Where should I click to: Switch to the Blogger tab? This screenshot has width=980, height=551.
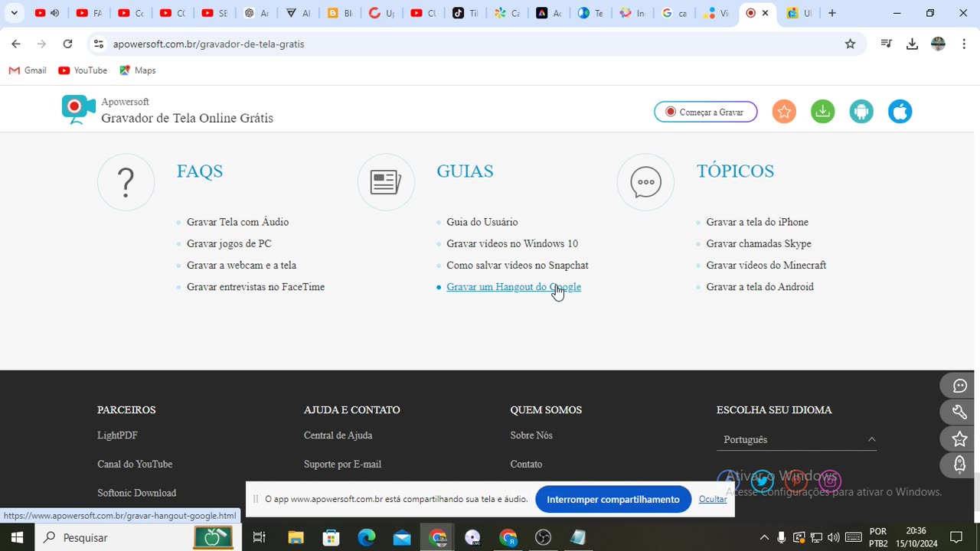coord(340,13)
